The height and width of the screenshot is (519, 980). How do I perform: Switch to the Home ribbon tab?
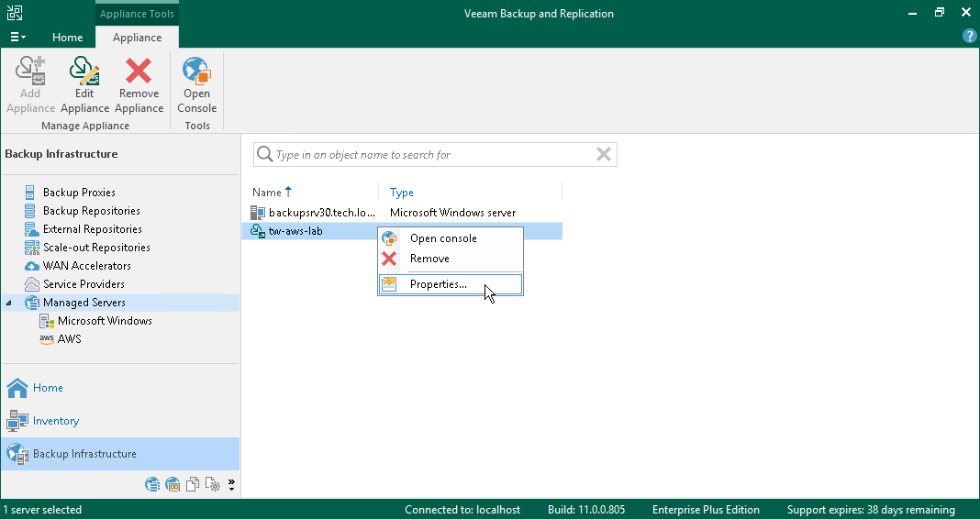[67, 38]
